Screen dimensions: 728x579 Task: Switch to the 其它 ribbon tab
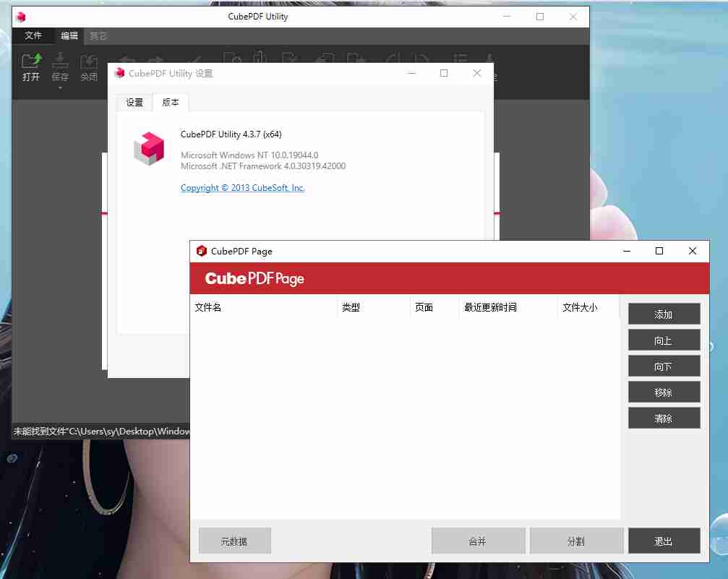(98, 35)
